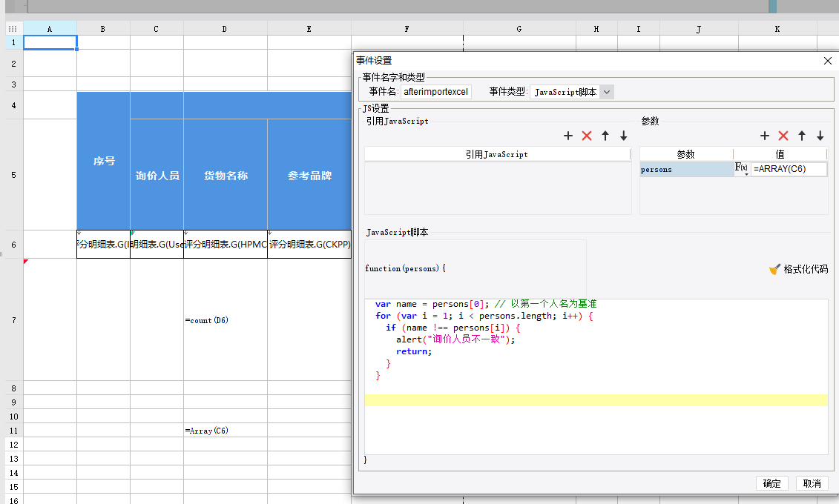Cancel with the 取消 button

click(812, 483)
